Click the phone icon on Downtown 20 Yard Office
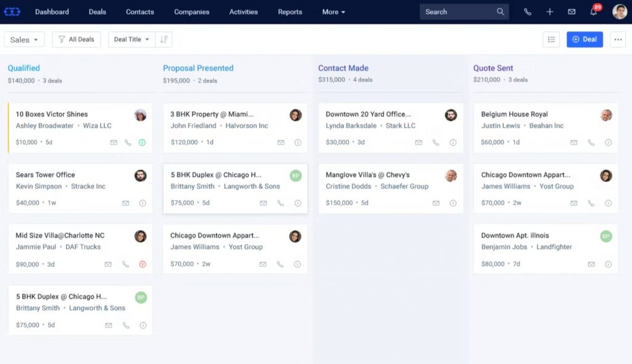 [436, 143]
